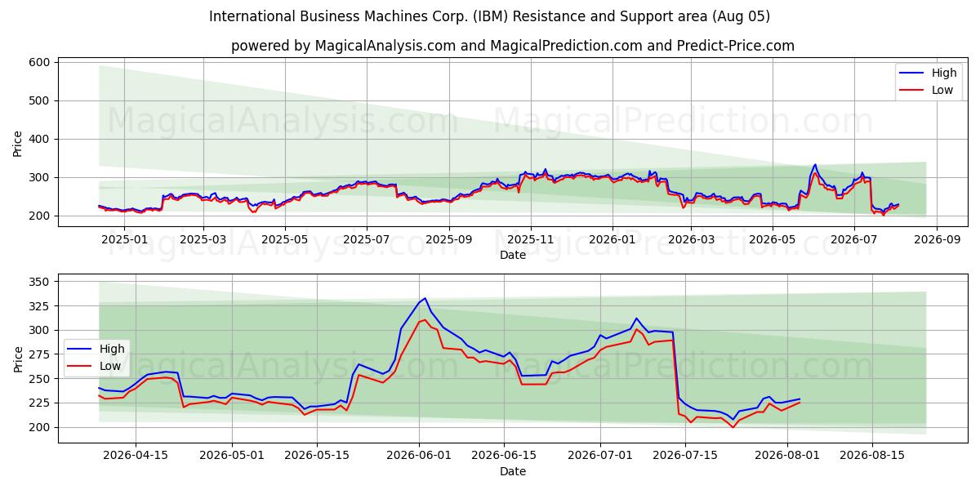Image resolution: width=980 pixels, height=490 pixels.
Task: Click the '2026-09' x-axis label on the top chart
Action: click(x=937, y=239)
